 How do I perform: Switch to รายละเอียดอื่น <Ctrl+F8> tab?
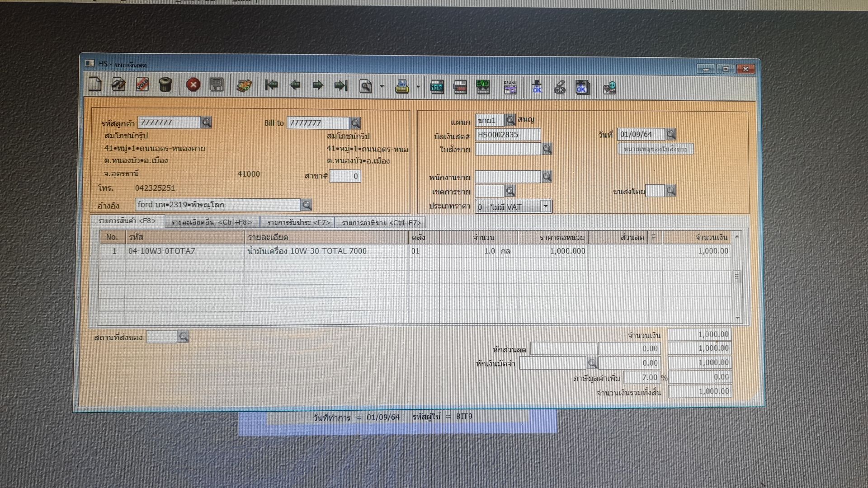[x=212, y=222]
